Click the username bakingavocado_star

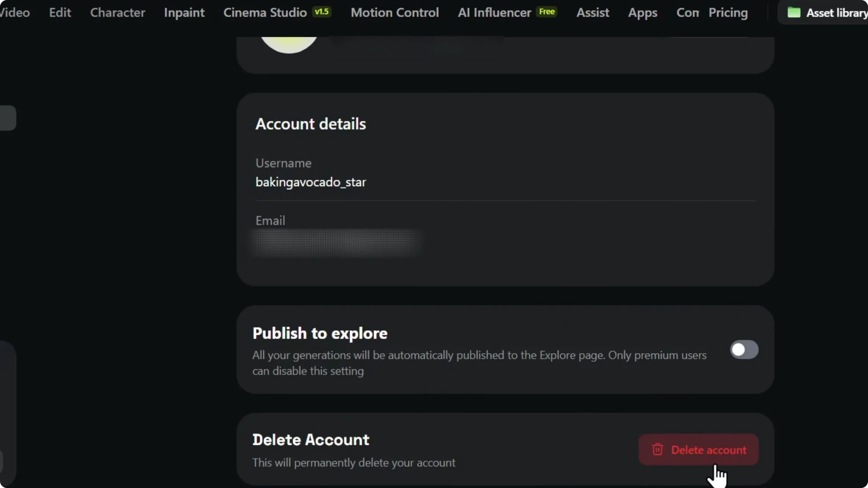311,182
